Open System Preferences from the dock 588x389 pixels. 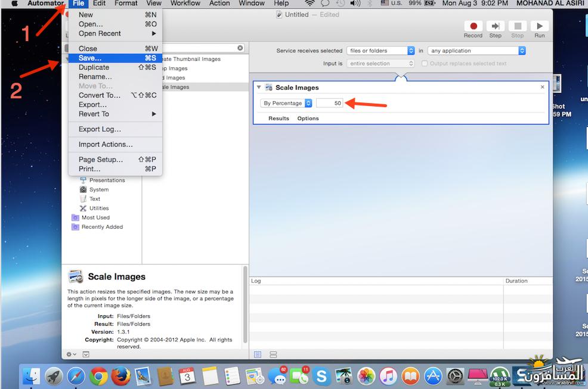click(455, 376)
